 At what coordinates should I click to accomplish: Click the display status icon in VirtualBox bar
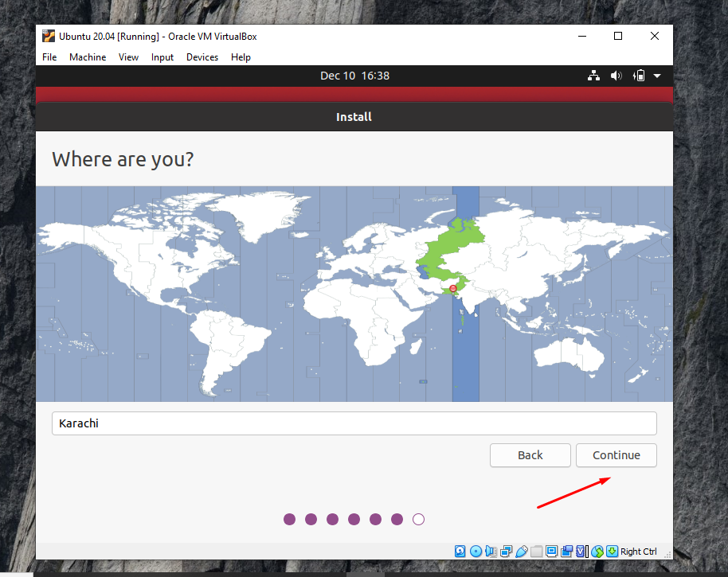click(552, 551)
